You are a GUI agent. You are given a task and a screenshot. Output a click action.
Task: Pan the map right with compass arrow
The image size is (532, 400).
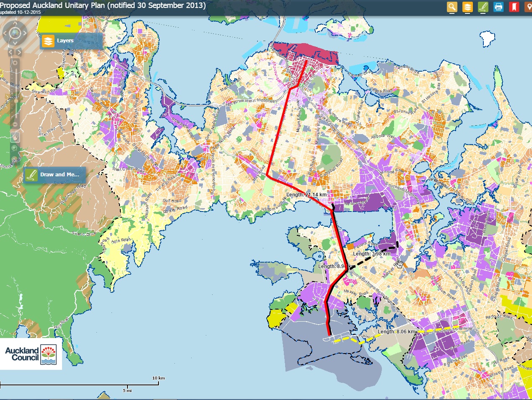pyautogui.click(x=25, y=33)
